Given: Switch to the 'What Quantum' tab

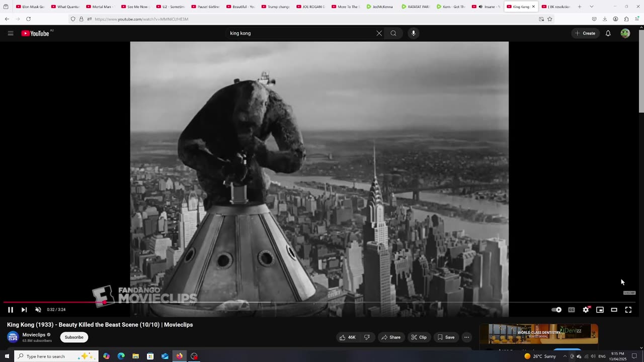Looking at the screenshot, I should click(65, 7).
